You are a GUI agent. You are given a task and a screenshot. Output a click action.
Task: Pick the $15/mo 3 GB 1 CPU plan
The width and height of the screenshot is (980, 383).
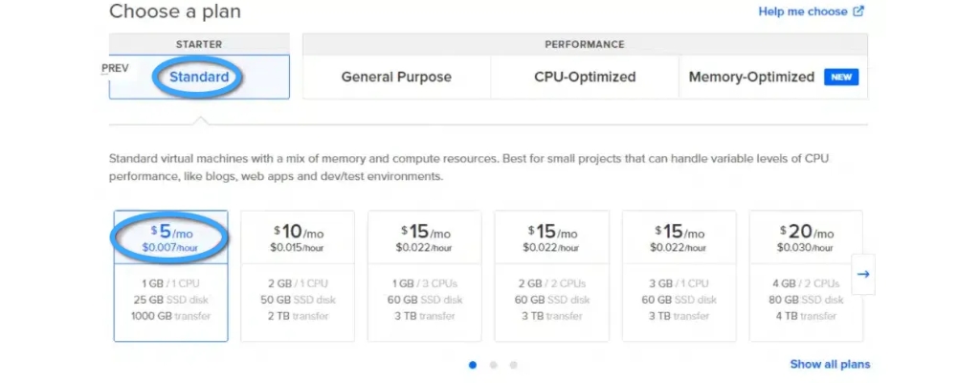[679, 276]
